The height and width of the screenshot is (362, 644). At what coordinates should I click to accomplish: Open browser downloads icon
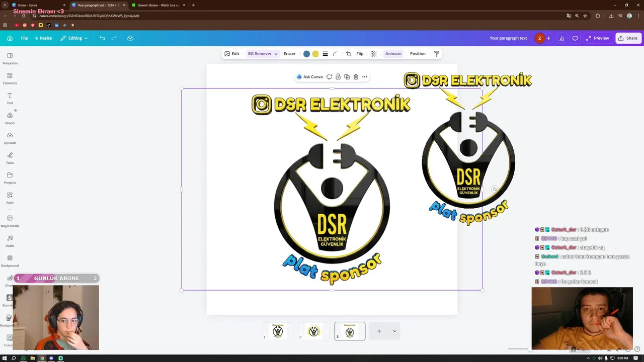coord(611,16)
